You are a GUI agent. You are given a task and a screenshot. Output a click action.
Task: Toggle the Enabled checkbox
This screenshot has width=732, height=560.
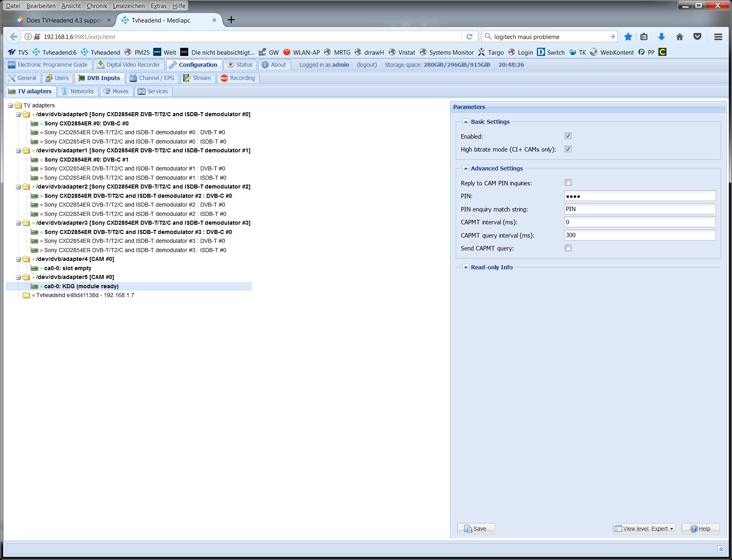coord(568,136)
